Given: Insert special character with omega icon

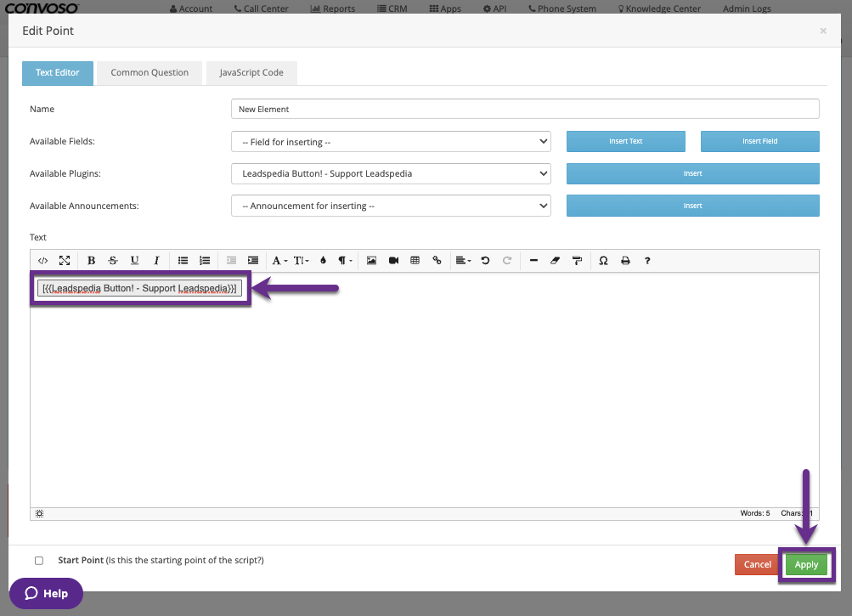Looking at the screenshot, I should pyautogui.click(x=603, y=261).
